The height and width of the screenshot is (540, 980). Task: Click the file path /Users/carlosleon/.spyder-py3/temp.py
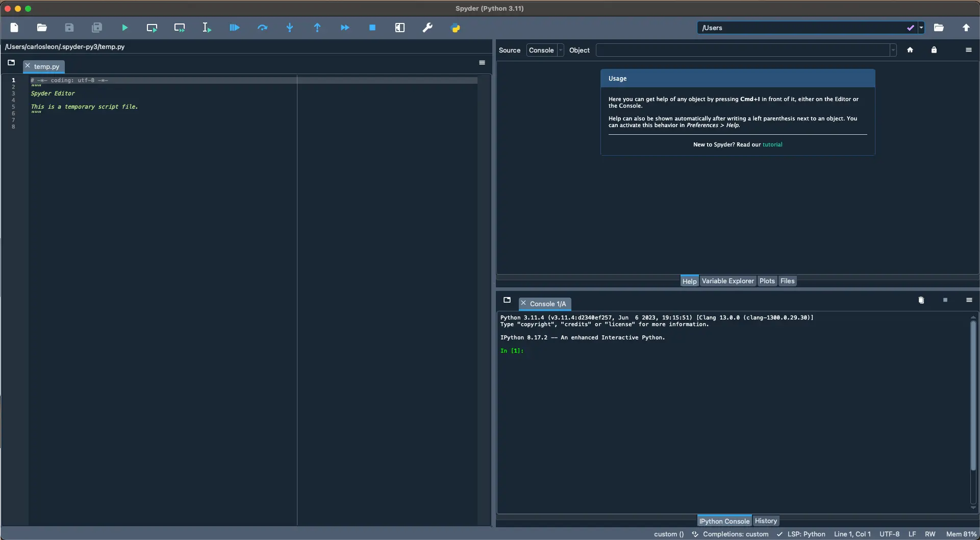65,46
